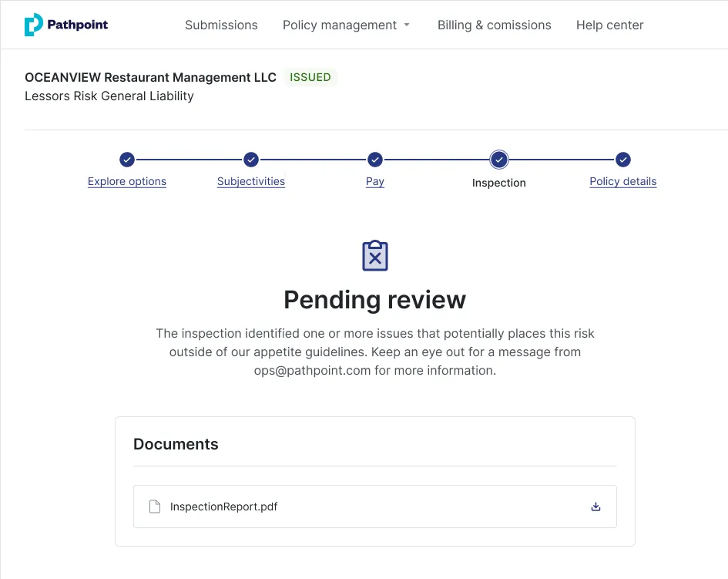This screenshot has width=728, height=579.
Task: Open the InspectionReport.pdf file name
Action: [223, 507]
